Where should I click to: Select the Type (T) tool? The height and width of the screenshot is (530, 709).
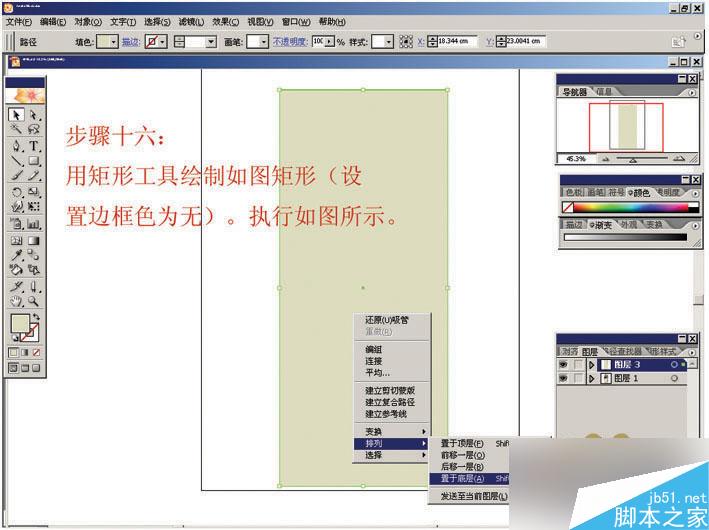coord(34,146)
